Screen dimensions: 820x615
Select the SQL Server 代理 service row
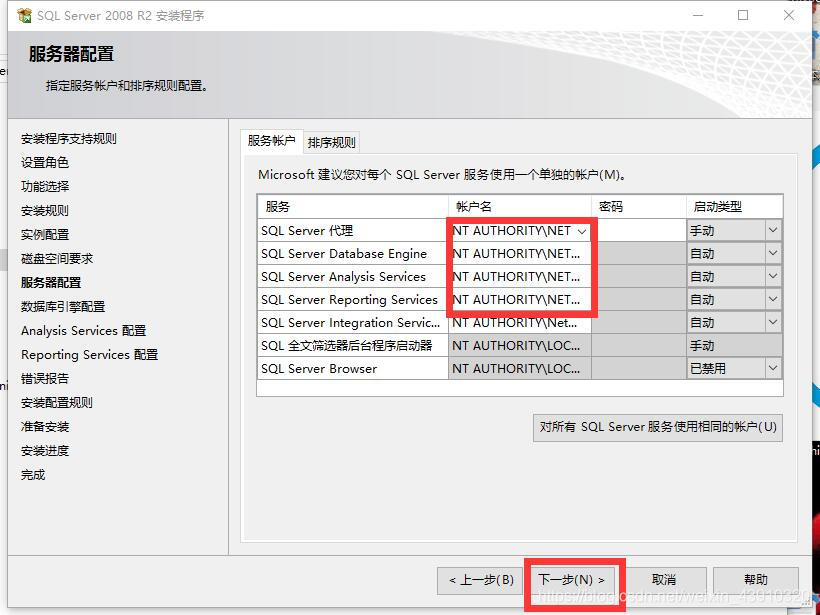(x=352, y=231)
